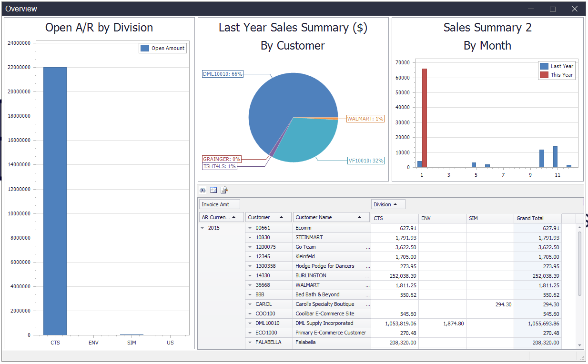
Task: Open the field chooser grid icon
Action: (x=213, y=190)
